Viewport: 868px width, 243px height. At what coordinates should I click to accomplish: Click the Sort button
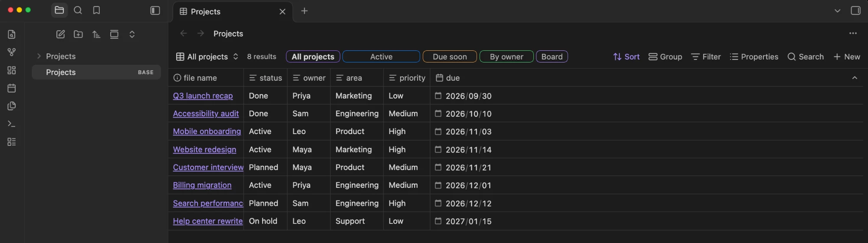click(x=626, y=57)
